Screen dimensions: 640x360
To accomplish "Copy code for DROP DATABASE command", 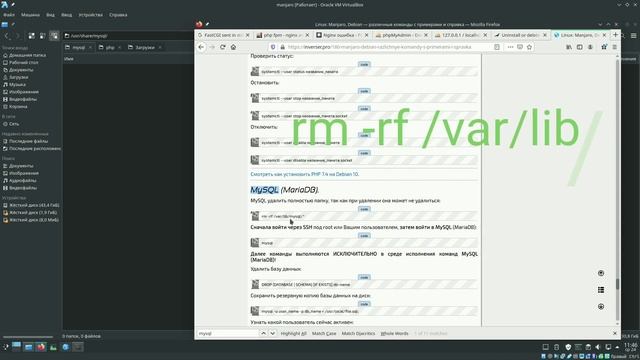I will click(364, 277).
